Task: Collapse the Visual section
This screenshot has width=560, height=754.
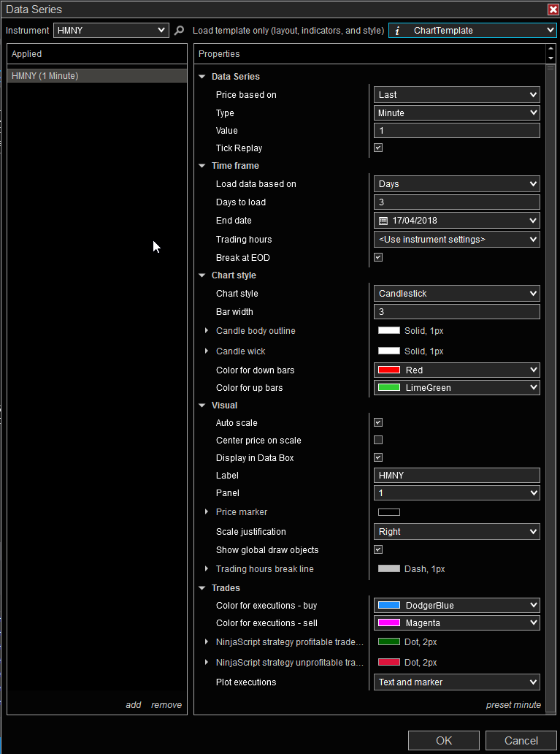Action: click(202, 405)
